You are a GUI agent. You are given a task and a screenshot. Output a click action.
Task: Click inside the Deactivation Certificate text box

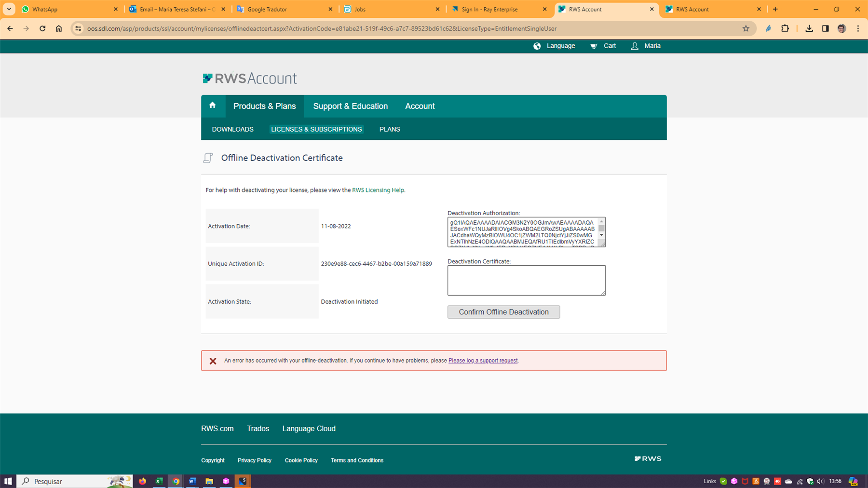(x=526, y=280)
